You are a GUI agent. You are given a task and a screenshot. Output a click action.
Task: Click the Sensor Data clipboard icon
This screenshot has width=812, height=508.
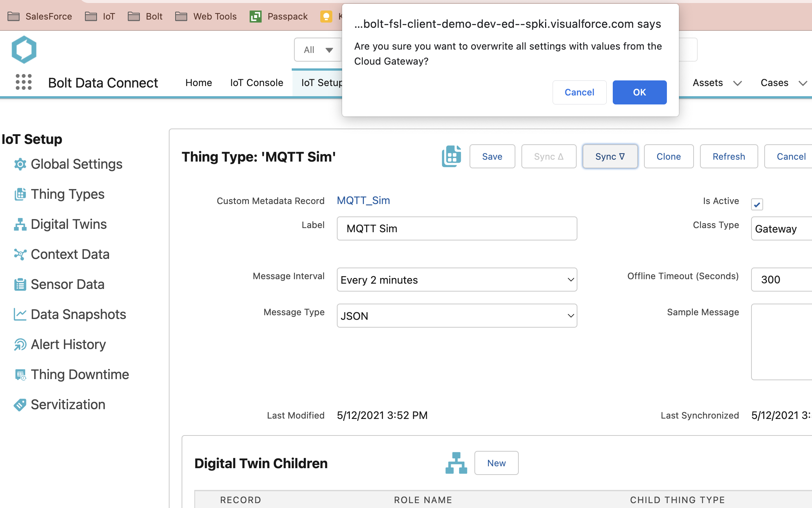pyautogui.click(x=20, y=284)
